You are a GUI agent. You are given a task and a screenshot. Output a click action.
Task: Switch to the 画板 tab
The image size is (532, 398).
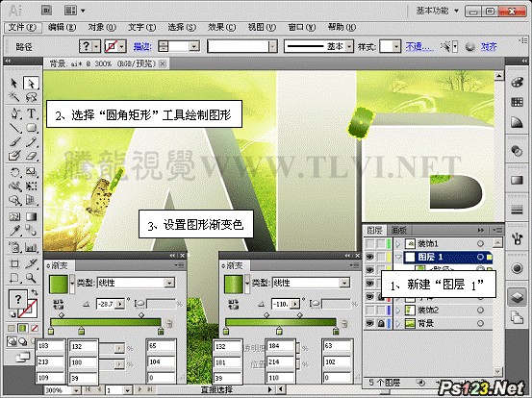398,231
